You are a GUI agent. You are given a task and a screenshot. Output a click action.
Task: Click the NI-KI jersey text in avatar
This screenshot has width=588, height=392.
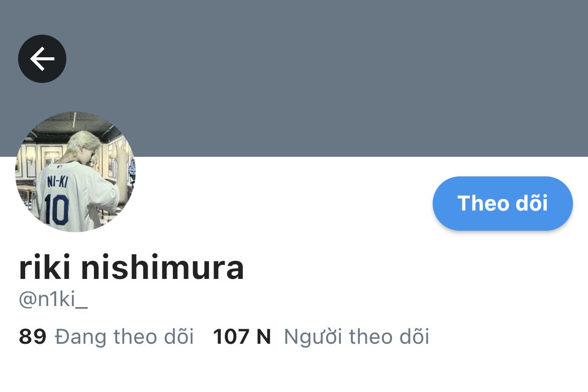point(57,182)
